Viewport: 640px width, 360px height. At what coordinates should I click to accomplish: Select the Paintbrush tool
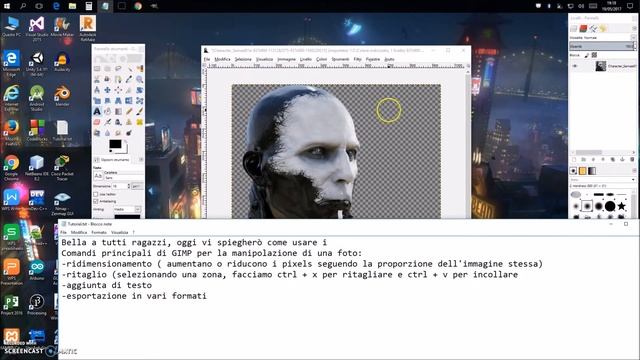point(140,111)
